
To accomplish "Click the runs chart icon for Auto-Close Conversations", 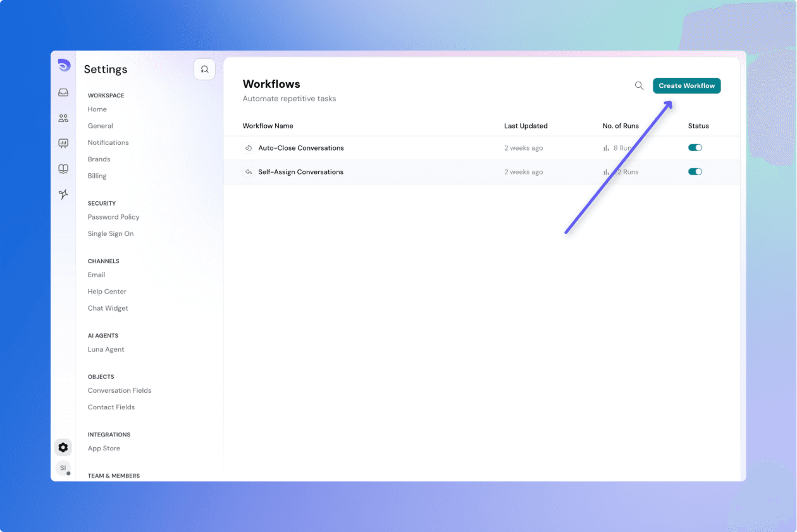I will (607, 147).
